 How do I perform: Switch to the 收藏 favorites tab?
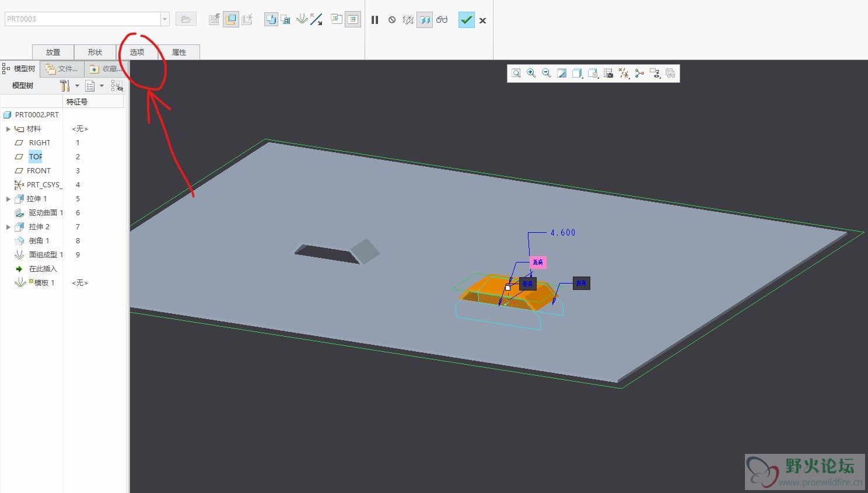[106, 69]
